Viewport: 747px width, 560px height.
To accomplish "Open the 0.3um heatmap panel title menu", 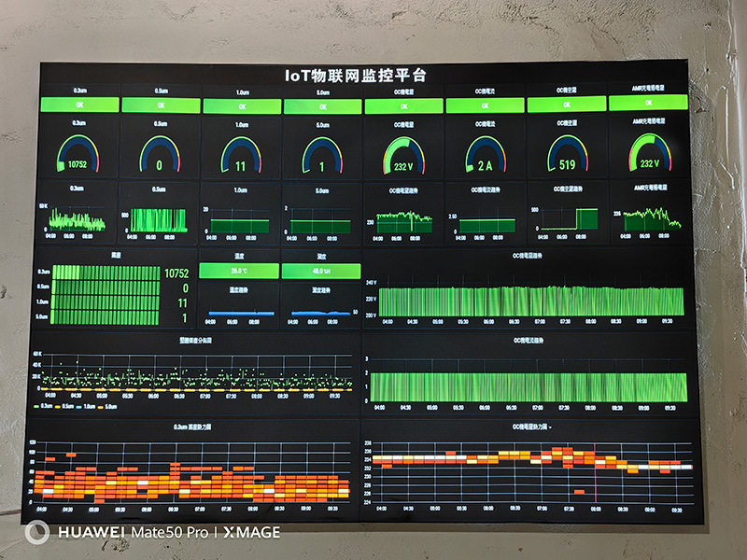I will click(x=194, y=427).
